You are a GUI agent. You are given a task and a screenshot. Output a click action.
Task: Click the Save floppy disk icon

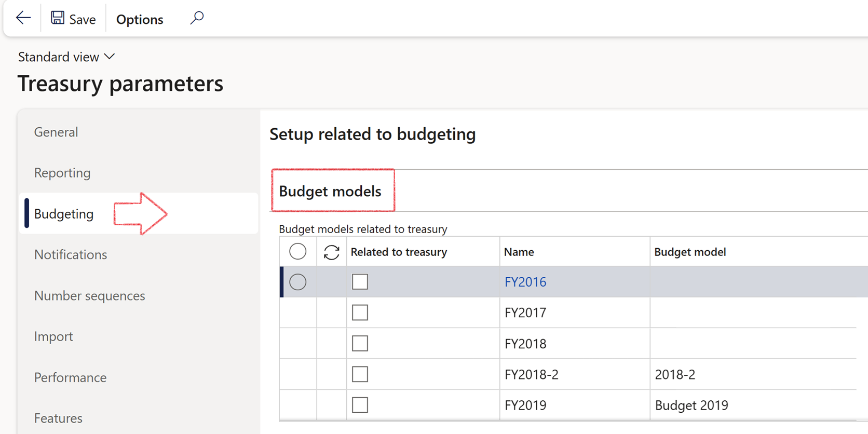click(x=57, y=18)
